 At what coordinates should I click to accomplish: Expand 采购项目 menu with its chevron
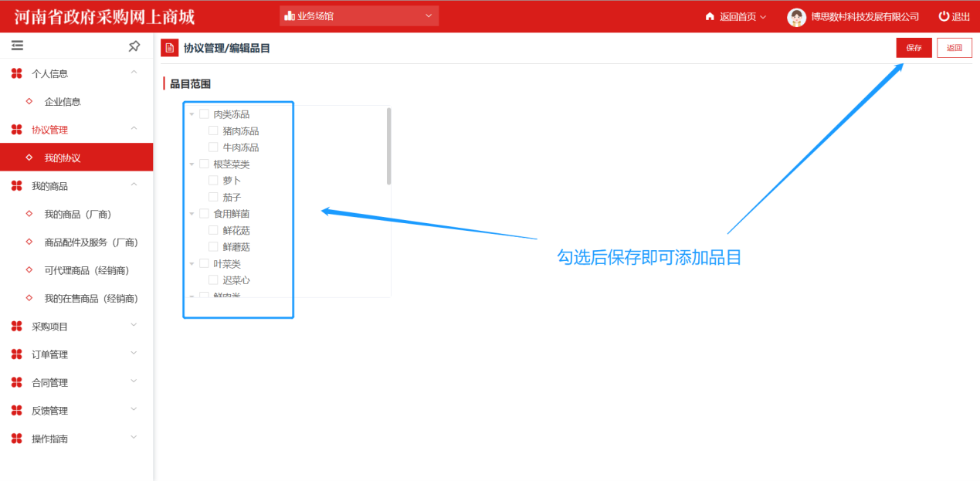click(134, 325)
